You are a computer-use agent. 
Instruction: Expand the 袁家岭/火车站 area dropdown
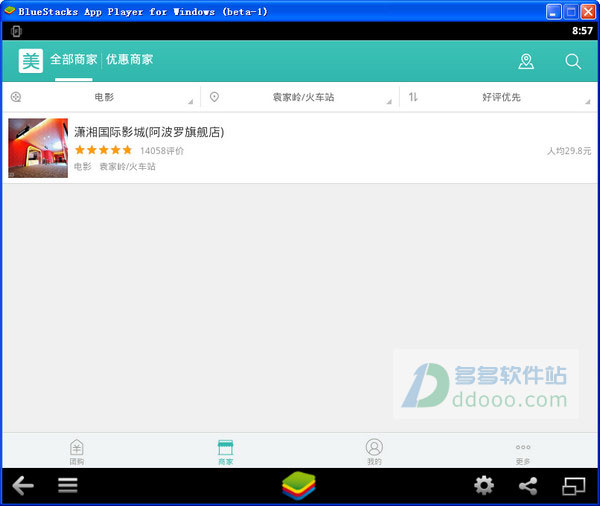tap(300, 97)
